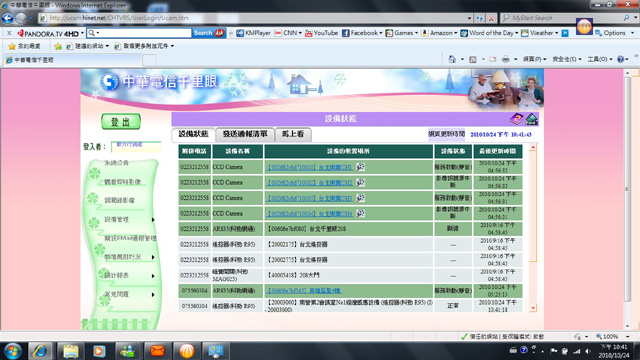The image size is (640, 360).
Task: Click the address bar URL field
Action: tap(253, 18)
